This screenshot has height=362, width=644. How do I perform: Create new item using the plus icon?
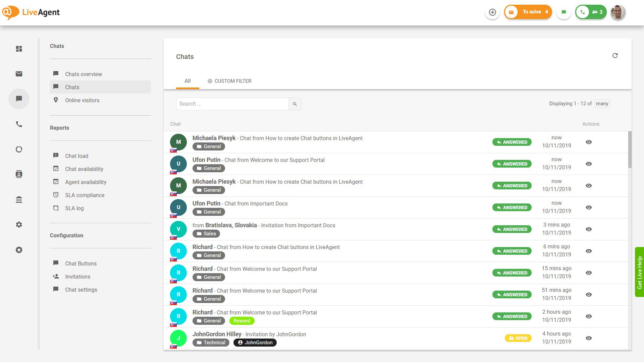pos(492,12)
